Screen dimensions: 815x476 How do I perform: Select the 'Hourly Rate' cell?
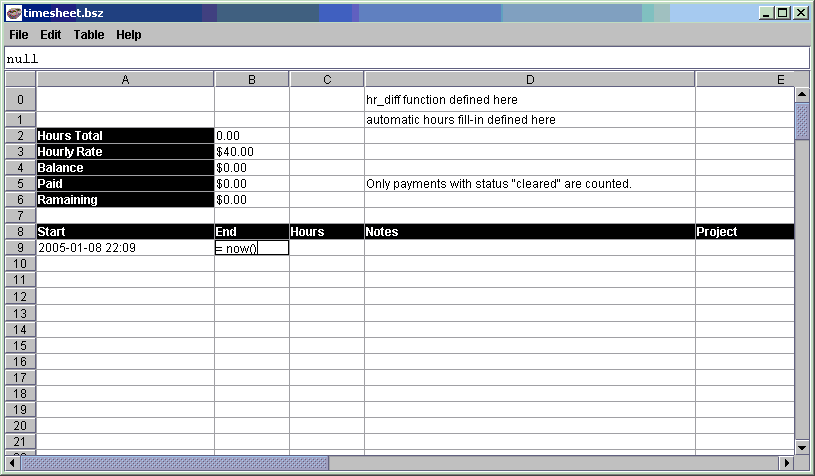click(x=125, y=152)
